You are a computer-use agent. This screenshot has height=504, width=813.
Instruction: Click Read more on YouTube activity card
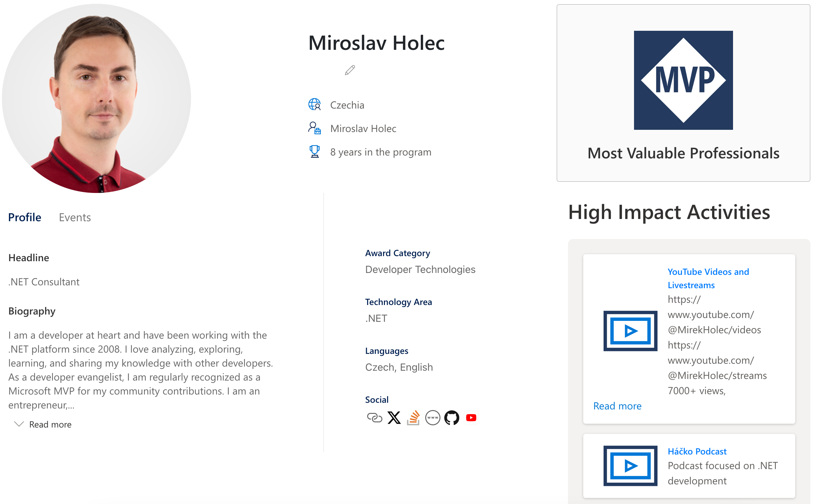[617, 406]
